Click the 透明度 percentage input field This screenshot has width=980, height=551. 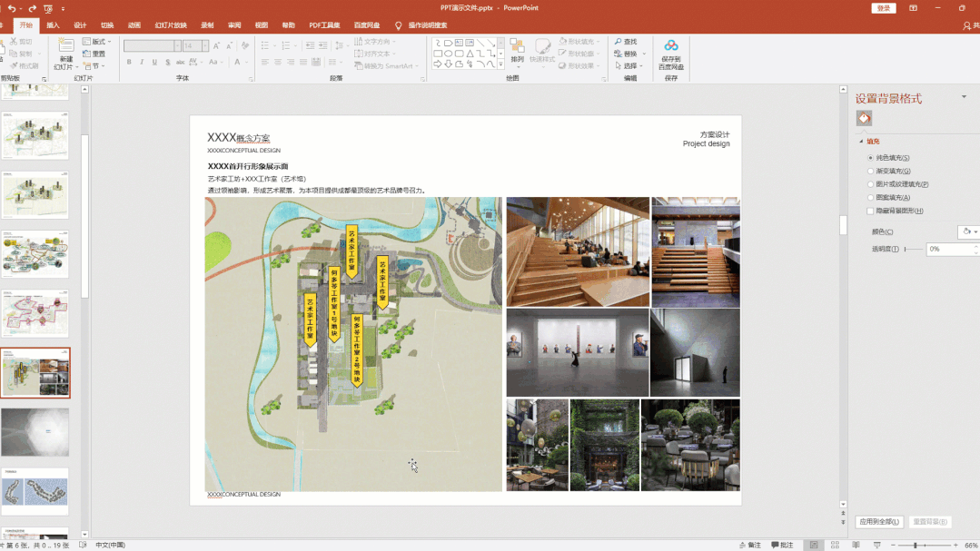click(950, 250)
